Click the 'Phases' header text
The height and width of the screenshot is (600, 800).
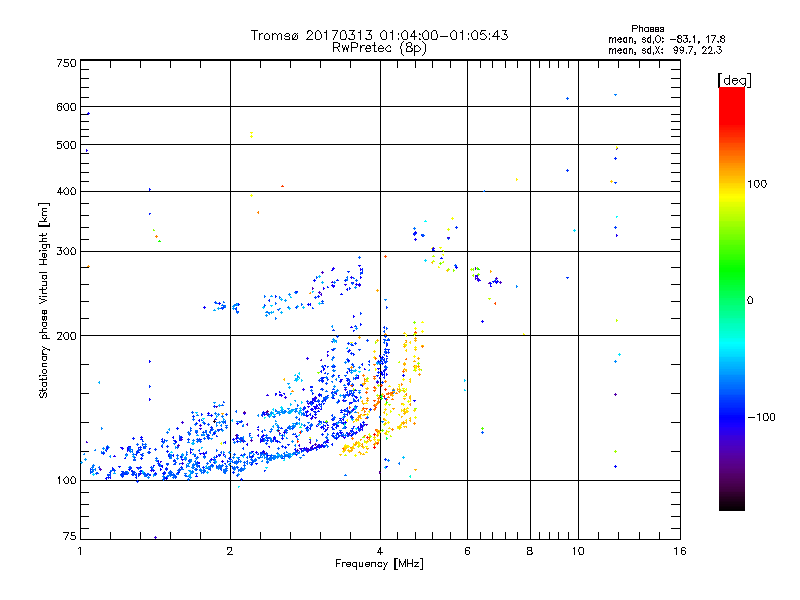(x=647, y=29)
